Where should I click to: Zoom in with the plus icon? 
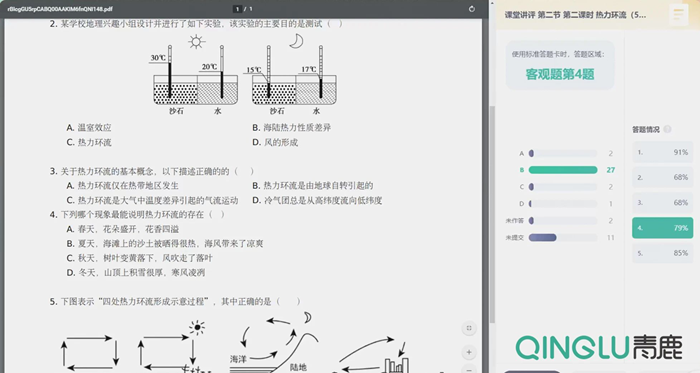tap(469, 352)
